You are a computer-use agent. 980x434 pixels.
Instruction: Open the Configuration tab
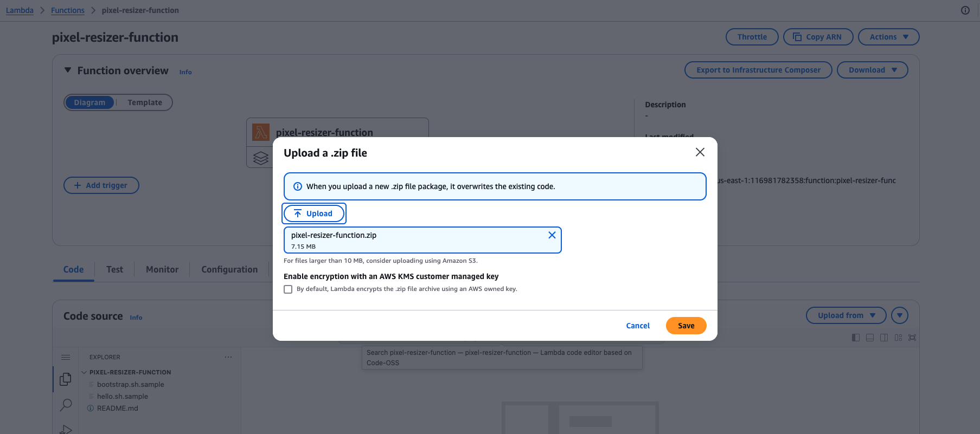tap(229, 269)
